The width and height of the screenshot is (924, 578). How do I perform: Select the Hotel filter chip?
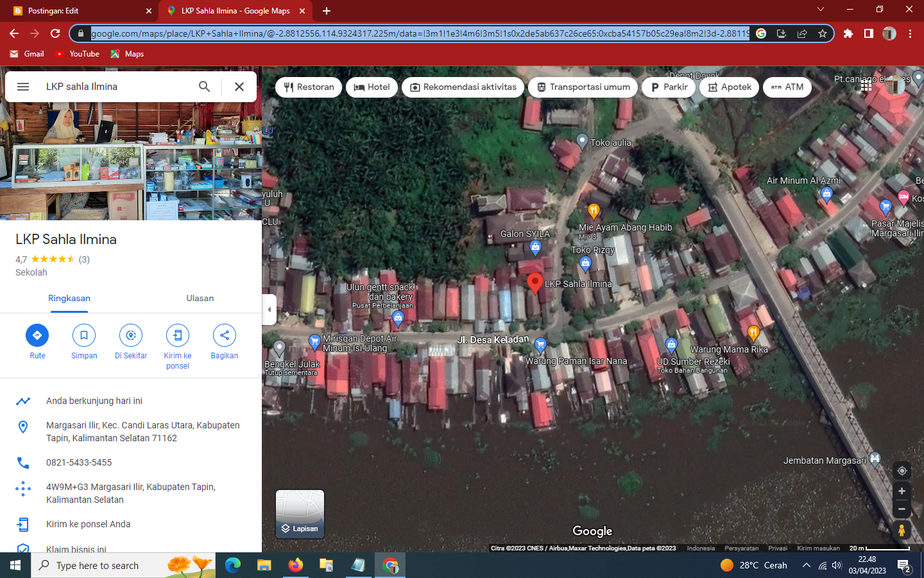coord(372,87)
